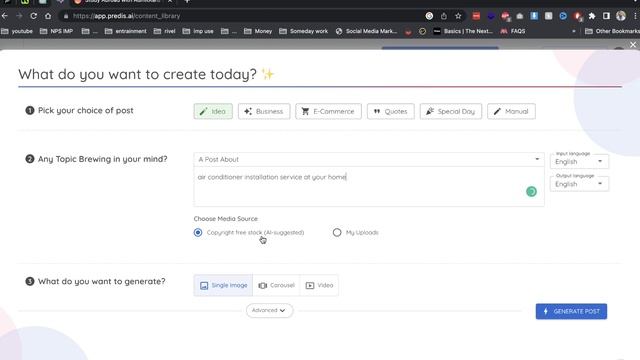Click the Generate Post button
Viewport: 640px width, 360px height.
(571, 311)
